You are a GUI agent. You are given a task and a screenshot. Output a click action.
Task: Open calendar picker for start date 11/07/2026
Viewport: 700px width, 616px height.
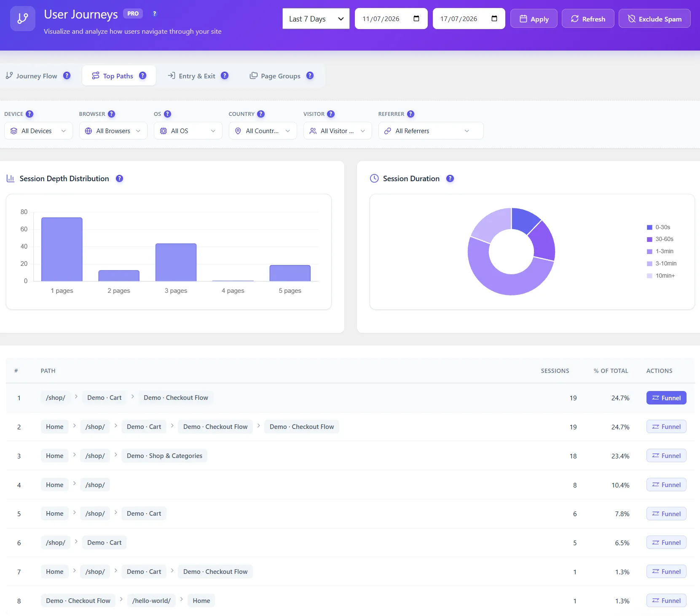click(416, 19)
